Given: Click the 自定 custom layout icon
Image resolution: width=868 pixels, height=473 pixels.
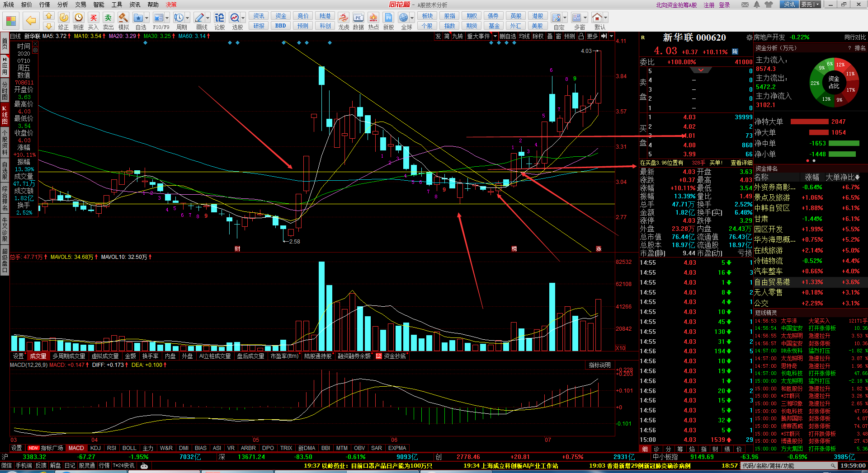Looking at the screenshot, I should (x=557, y=18).
